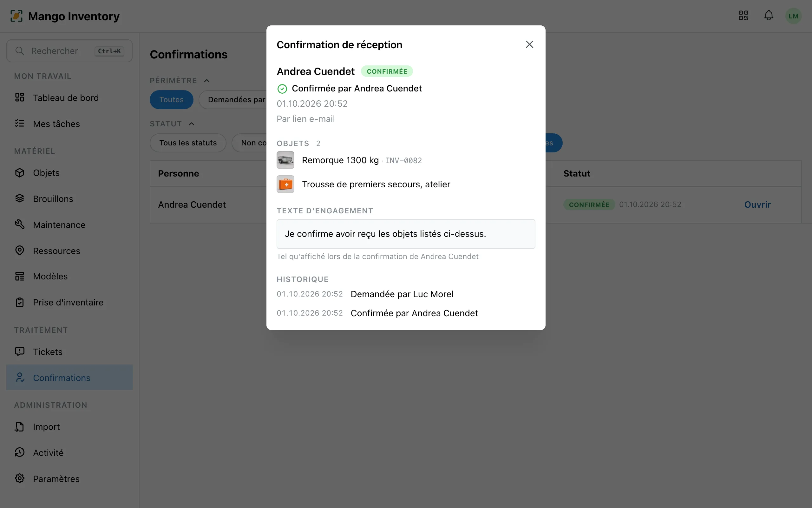The height and width of the screenshot is (508, 812).
Task: Click the Trousse de premiers secours thumbnail
Action: [x=285, y=184]
